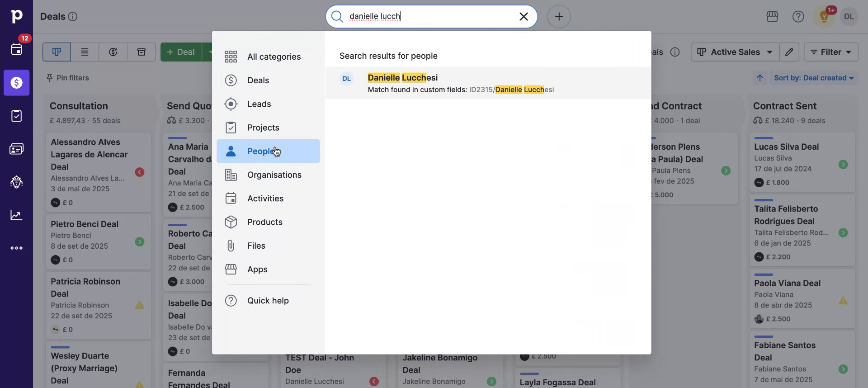The image size is (868, 388).
Task: Open the Contacts card icon in the sidebar
Action: pos(16,149)
